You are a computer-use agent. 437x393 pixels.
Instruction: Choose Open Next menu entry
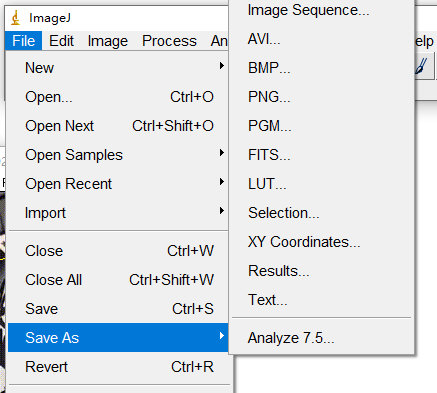118,126
